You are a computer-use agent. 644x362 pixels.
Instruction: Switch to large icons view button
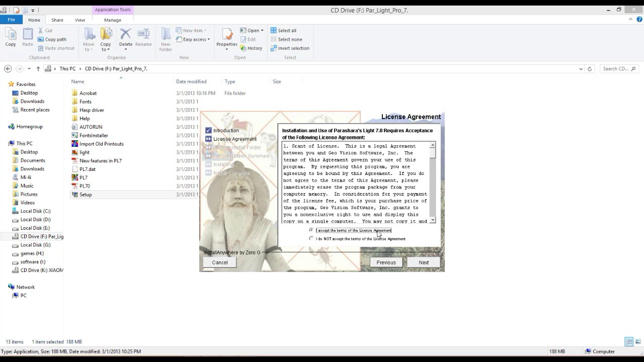click(x=638, y=342)
